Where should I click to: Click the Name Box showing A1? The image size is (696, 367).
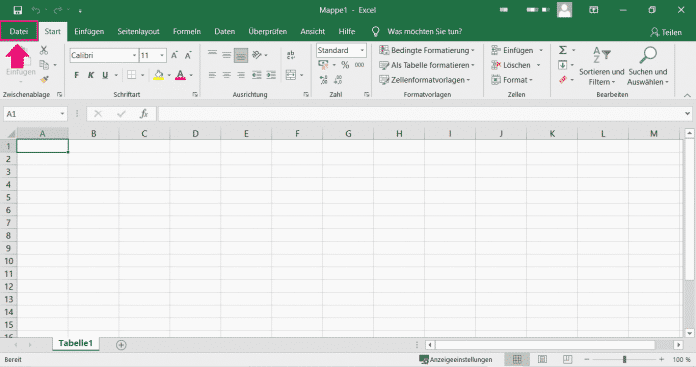(35, 114)
